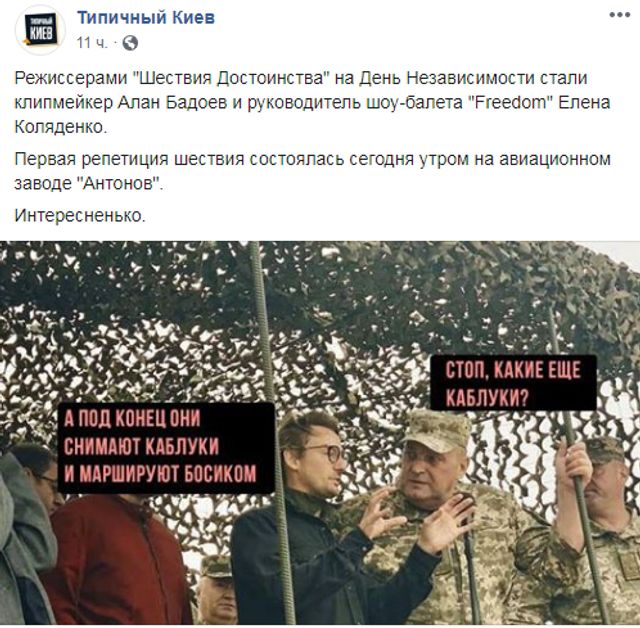The image size is (640, 628).
Task: Click the globe public audience icon
Action: pyautogui.click(x=130, y=43)
